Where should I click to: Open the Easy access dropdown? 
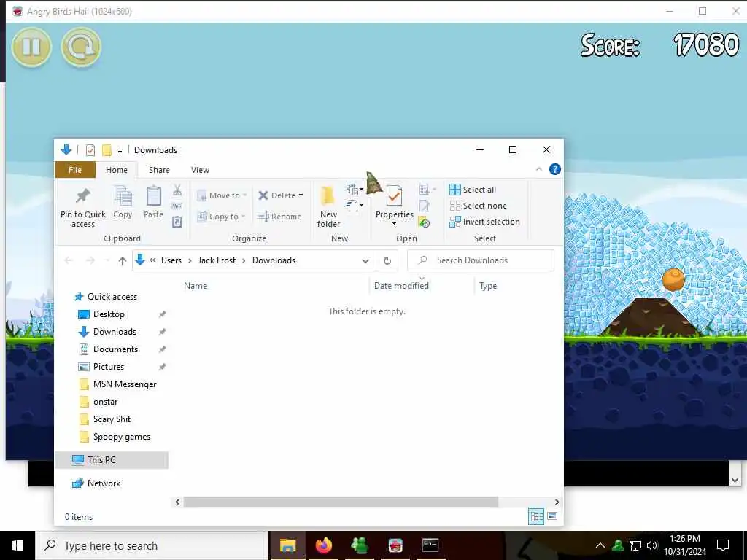355,206
